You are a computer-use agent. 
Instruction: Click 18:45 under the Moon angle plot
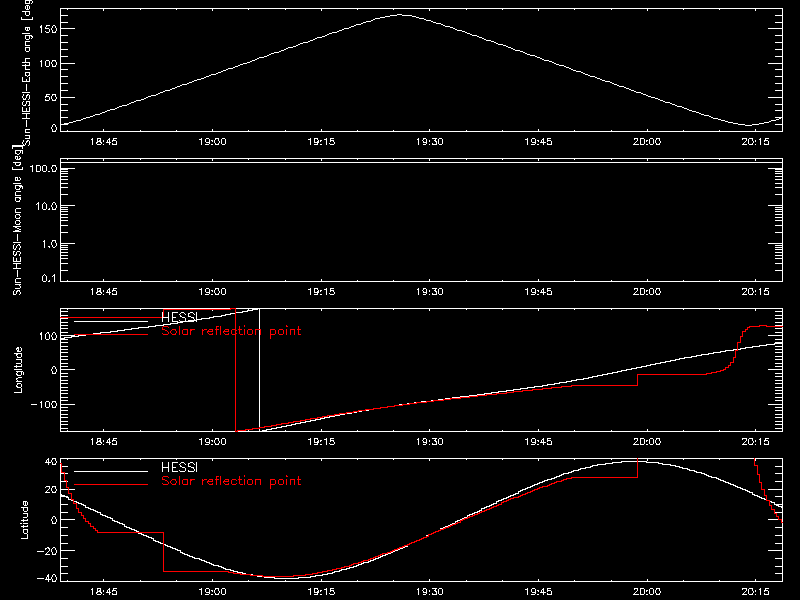coord(104,292)
